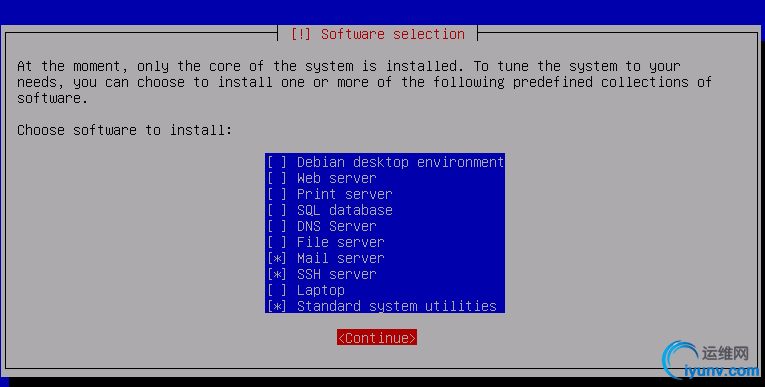
Task: Click the 'DNS Server' label text
Action: (x=337, y=226)
